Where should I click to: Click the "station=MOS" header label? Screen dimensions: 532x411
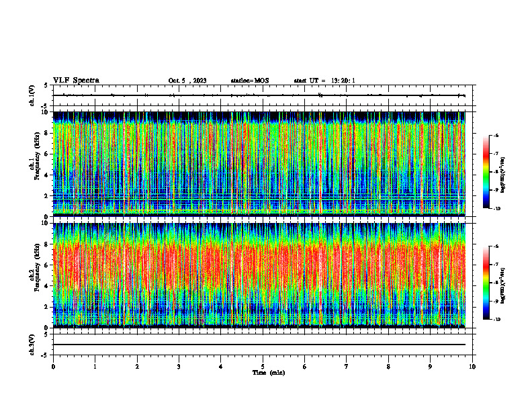(x=250, y=81)
